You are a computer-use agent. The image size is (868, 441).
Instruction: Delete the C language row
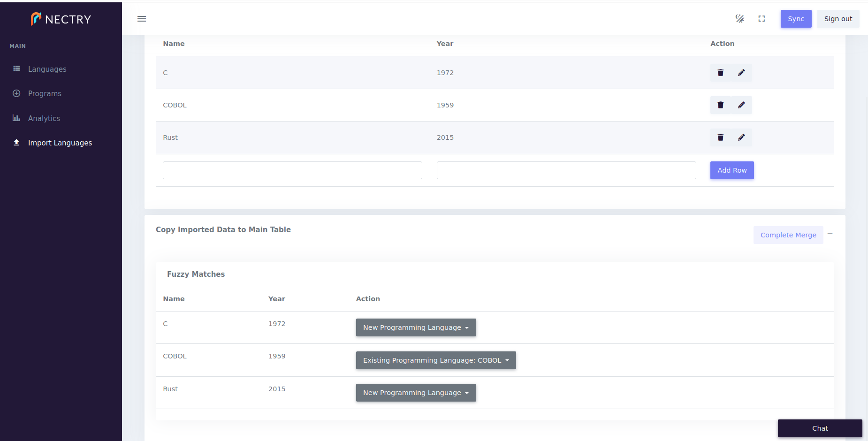(721, 73)
